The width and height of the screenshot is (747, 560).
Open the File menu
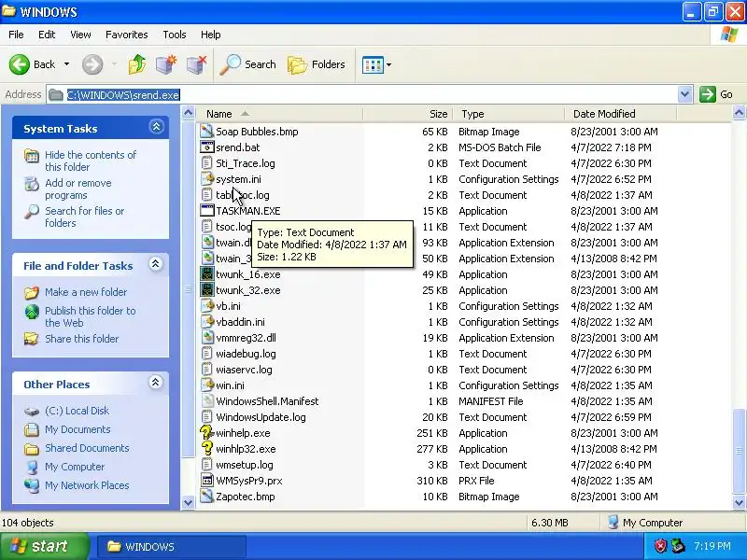point(16,35)
